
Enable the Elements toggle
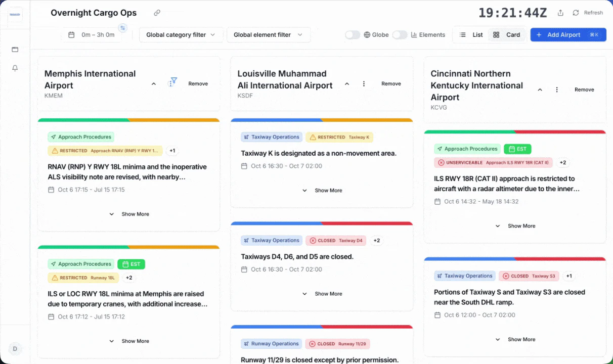point(400,34)
